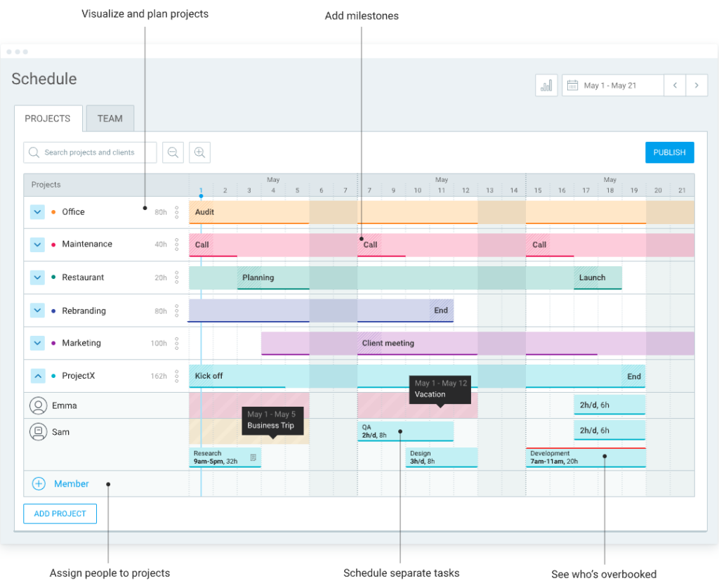The height and width of the screenshot is (588, 719).
Task: Select the PROJECTS tab
Action: pyautogui.click(x=48, y=119)
